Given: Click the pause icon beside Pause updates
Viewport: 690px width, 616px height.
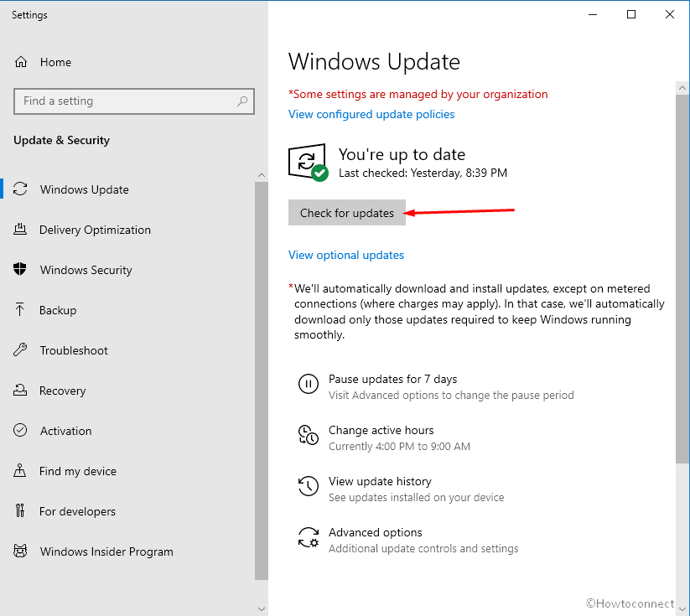Looking at the screenshot, I should 308,384.
